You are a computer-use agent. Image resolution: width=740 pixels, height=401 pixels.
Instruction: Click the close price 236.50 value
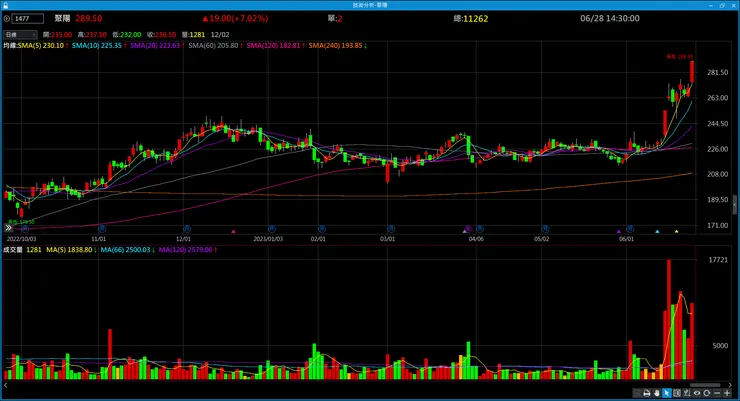pos(165,35)
